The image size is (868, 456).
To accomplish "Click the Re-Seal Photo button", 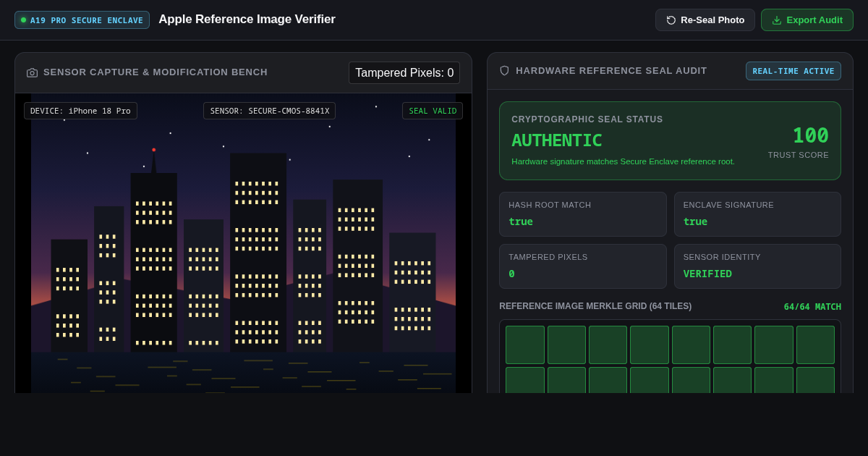I will coord(705,20).
